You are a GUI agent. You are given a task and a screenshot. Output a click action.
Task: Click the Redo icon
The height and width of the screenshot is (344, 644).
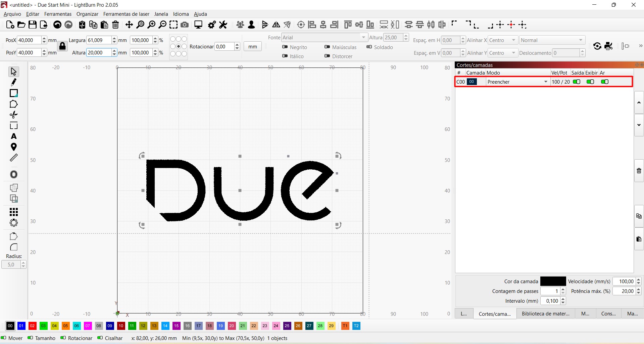click(x=68, y=25)
